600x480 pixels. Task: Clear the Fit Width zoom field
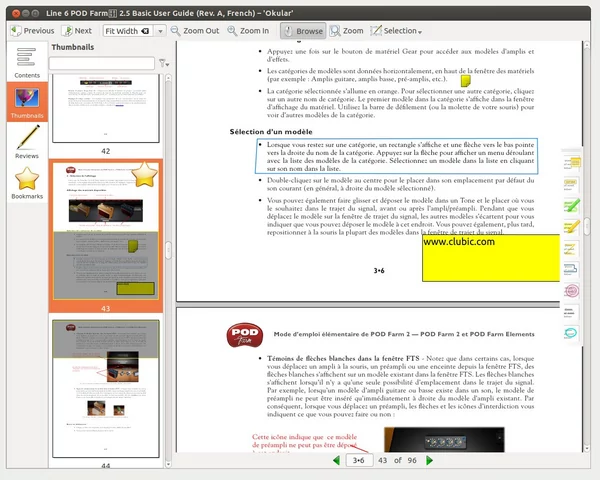pos(145,31)
